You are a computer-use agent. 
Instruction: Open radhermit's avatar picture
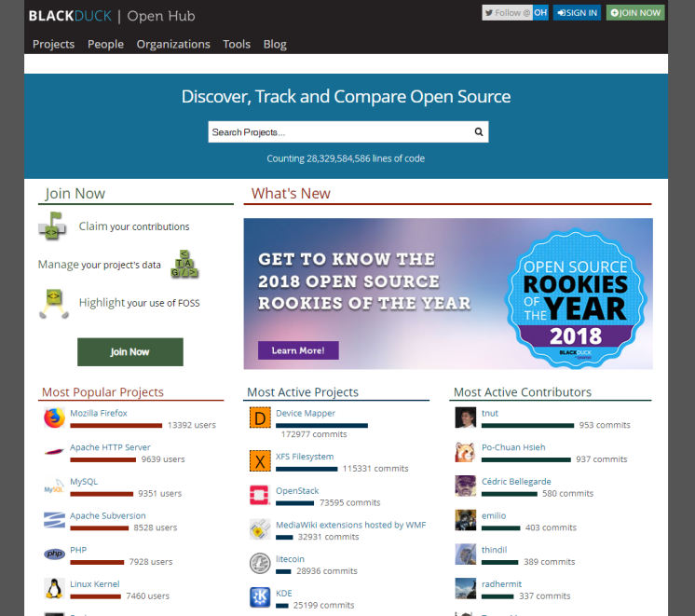[x=466, y=588]
